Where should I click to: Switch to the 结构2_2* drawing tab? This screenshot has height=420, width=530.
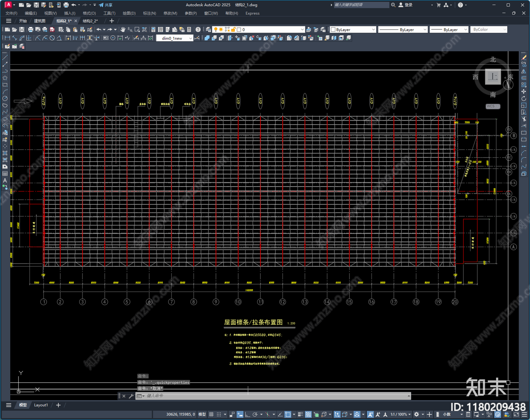pyautogui.click(x=90, y=21)
